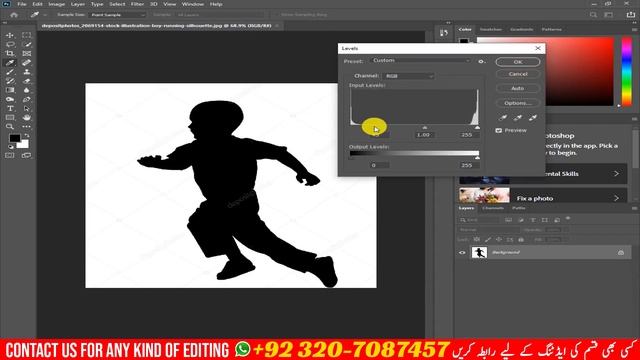Toggle layer filtering switch in Layers panel
640x360 pixels.
tap(568, 219)
